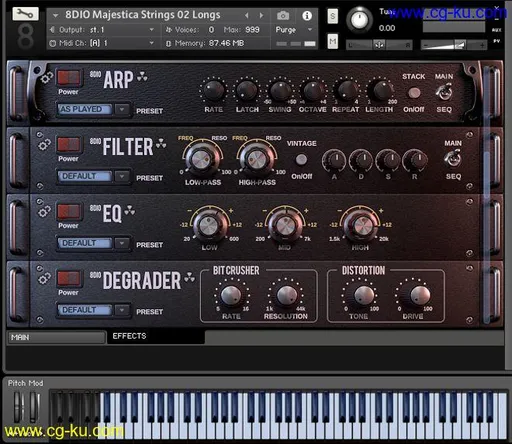
Task: Open the Purge menu
Action: (294, 30)
